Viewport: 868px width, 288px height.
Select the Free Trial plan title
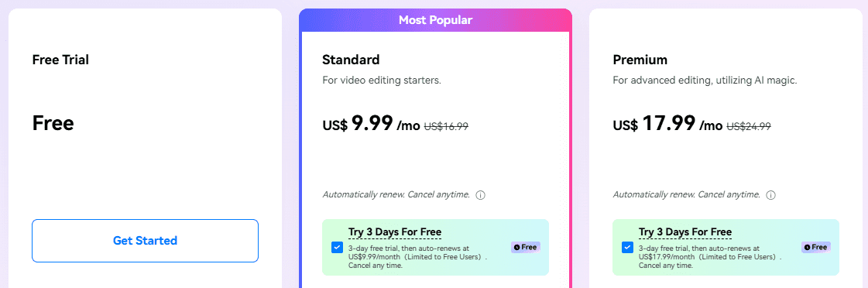click(60, 60)
